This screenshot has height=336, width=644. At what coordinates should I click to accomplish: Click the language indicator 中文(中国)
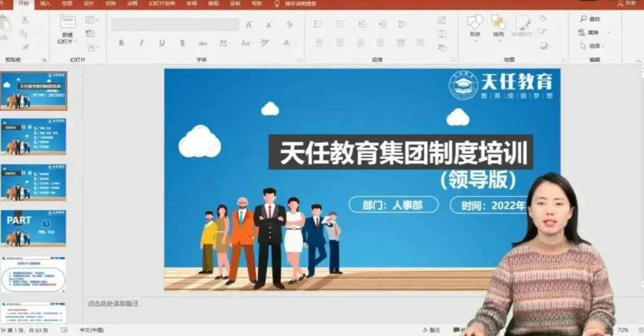pyautogui.click(x=91, y=330)
